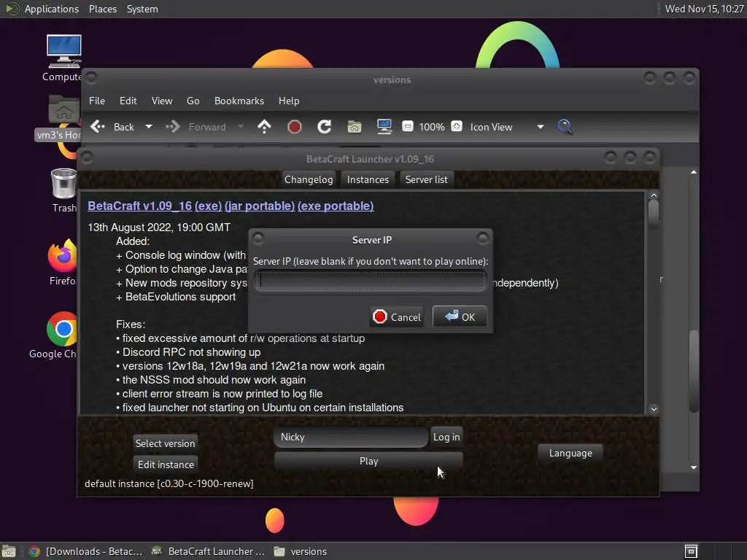This screenshot has height=560, width=747.
Task: Open the System menu in top panel
Action: tap(142, 9)
